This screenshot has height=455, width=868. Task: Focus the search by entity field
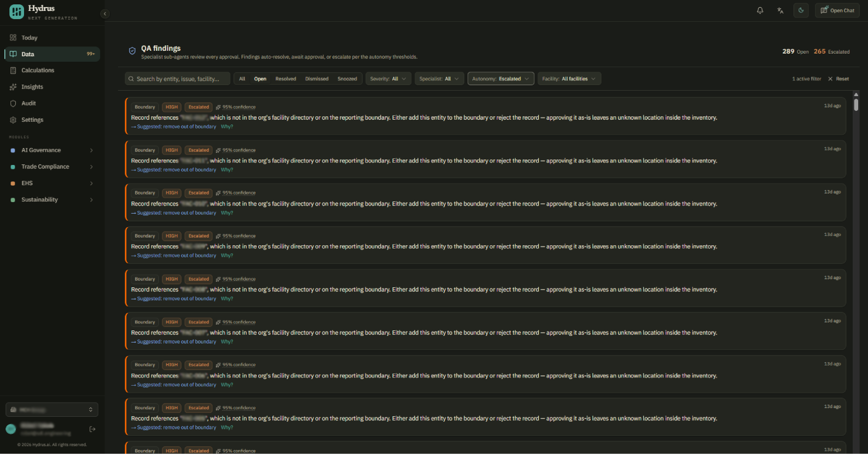[x=178, y=79]
